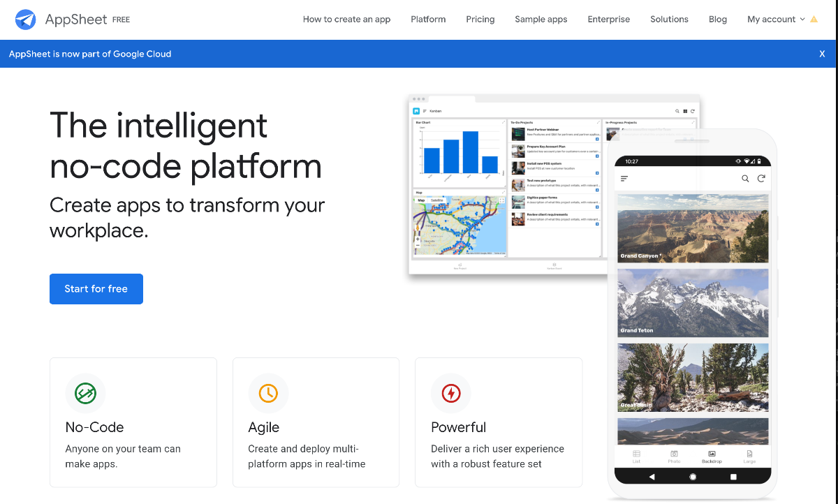Dismiss the Google Cloud announcement banner

(822, 54)
